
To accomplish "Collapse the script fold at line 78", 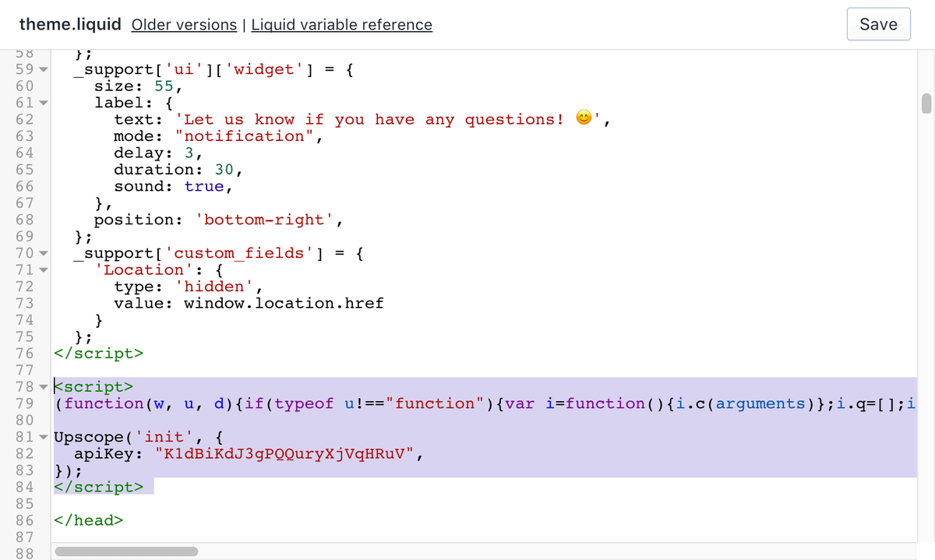I will coord(43,387).
